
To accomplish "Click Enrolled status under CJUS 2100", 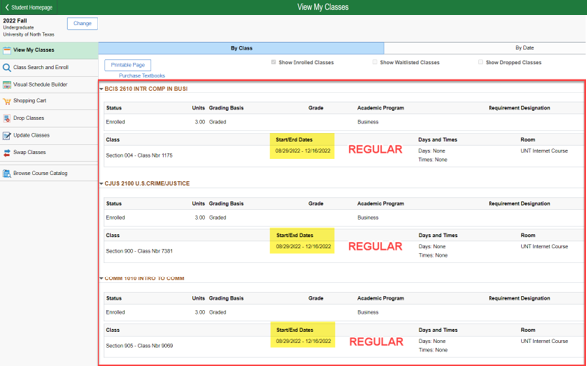I will 115,218.
